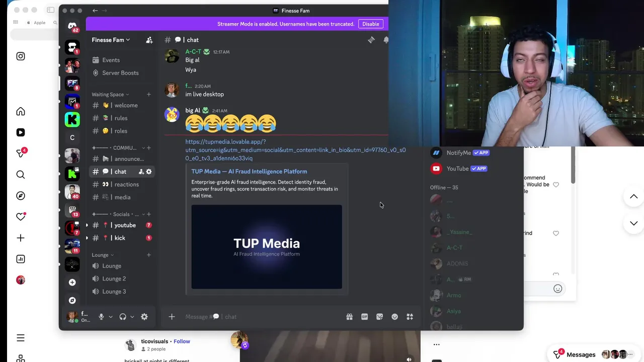
Task: Join Lounge 2 voice channel
Action: 121,279
